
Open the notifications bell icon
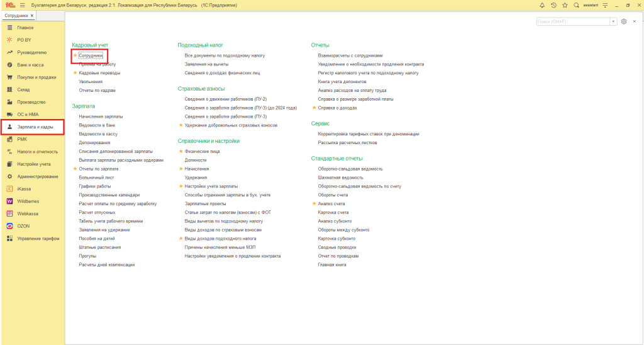point(541,5)
